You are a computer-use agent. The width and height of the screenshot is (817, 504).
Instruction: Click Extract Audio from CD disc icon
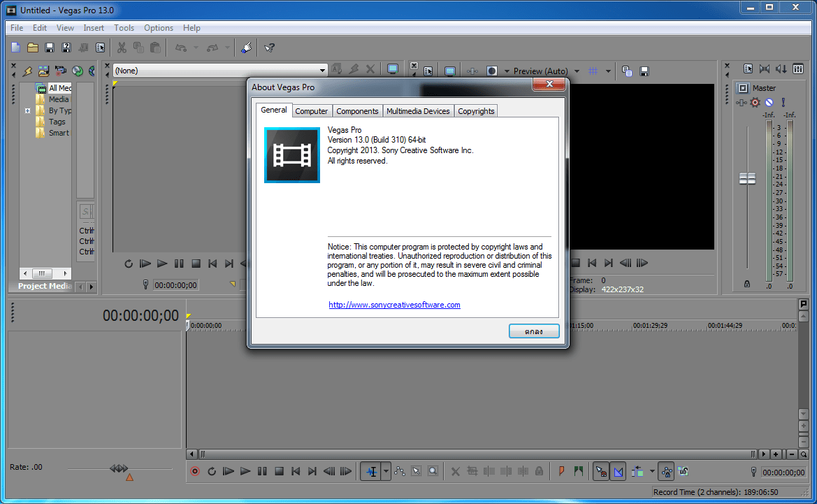77,71
